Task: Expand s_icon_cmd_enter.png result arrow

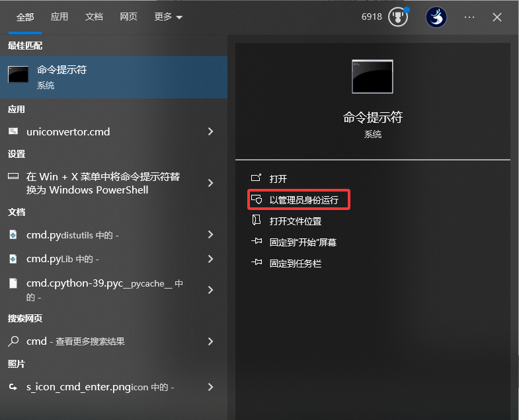Action: [x=210, y=387]
